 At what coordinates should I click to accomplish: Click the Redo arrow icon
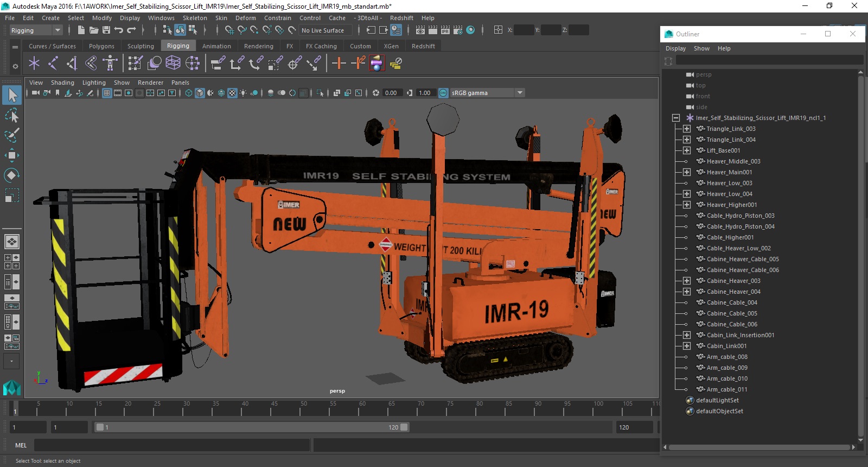(131, 30)
